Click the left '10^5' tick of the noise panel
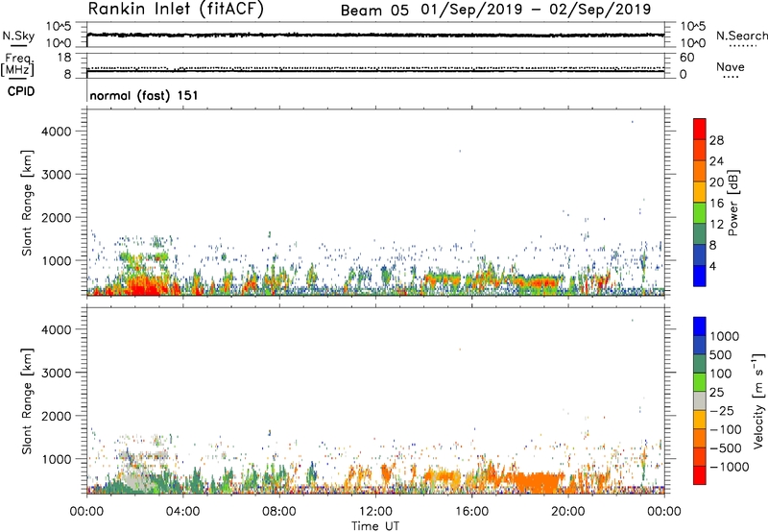 click(x=59, y=26)
